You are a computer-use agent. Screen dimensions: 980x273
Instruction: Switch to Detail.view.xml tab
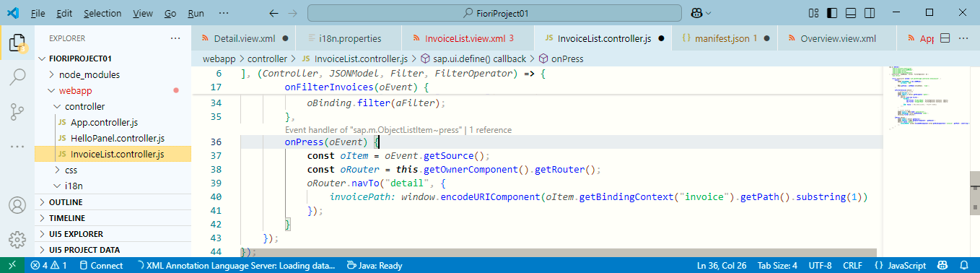coord(245,38)
